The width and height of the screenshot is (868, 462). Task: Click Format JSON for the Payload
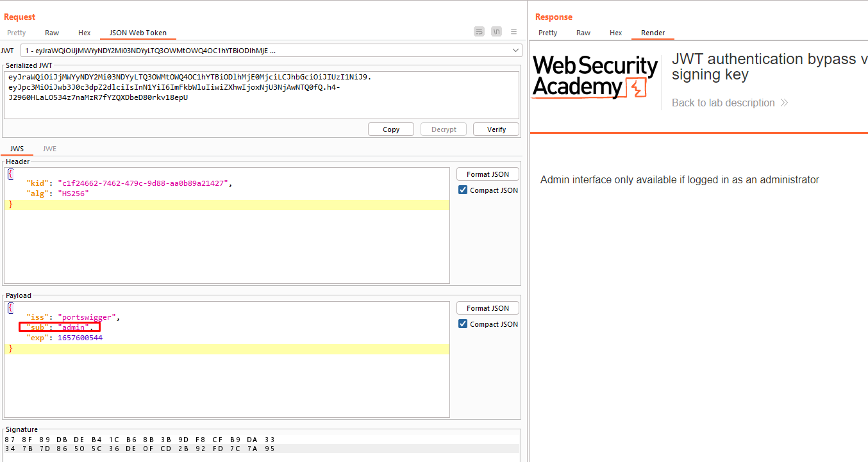487,308
